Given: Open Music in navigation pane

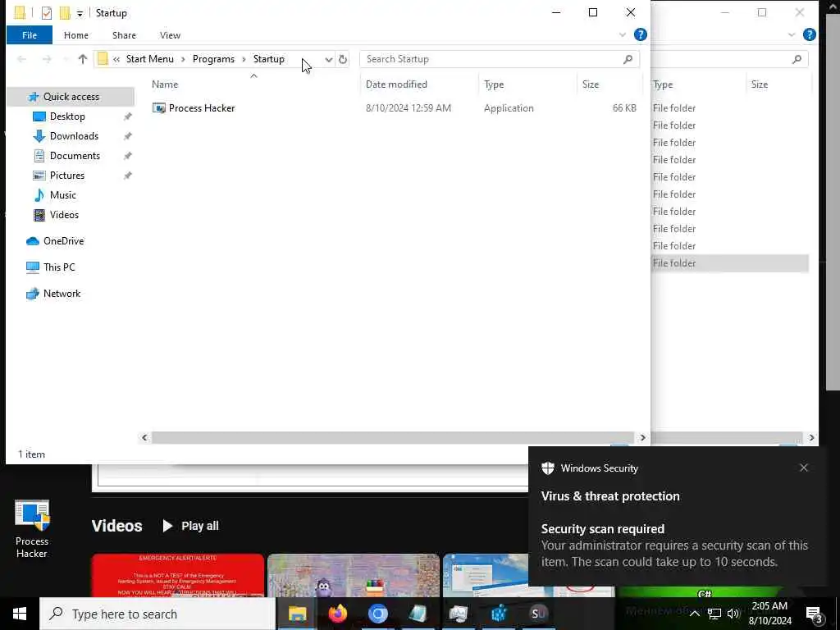Looking at the screenshot, I should (x=62, y=195).
